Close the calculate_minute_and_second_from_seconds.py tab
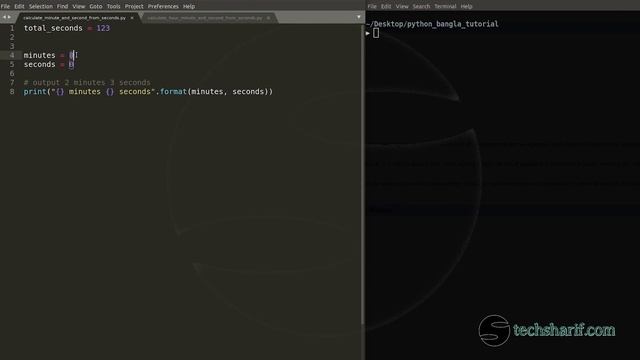The width and height of the screenshot is (640, 360). coord(132,18)
